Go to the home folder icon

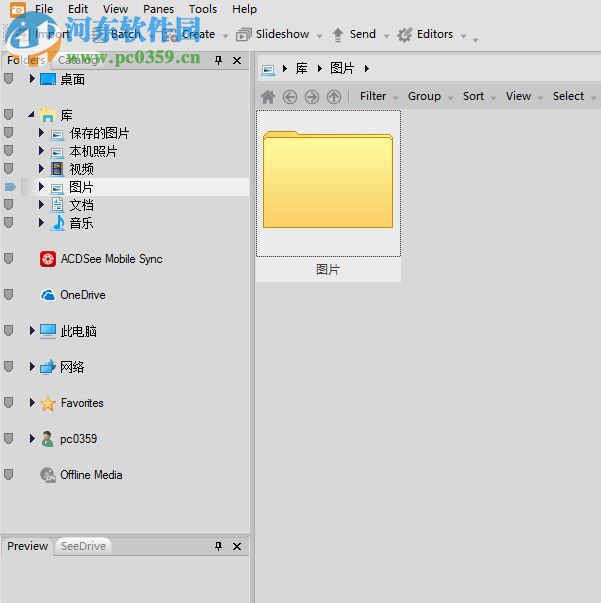pos(268,97)
